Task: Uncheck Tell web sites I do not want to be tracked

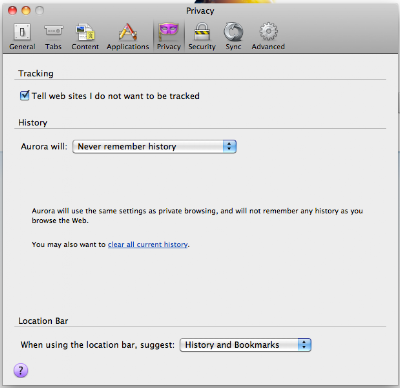Action: 25,96
